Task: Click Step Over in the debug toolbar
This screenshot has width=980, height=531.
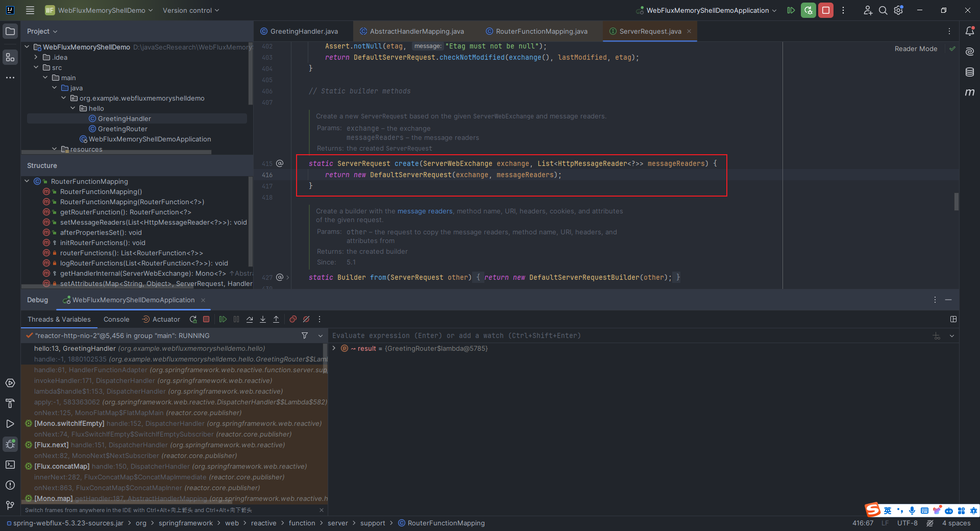Action: [250, 319]
